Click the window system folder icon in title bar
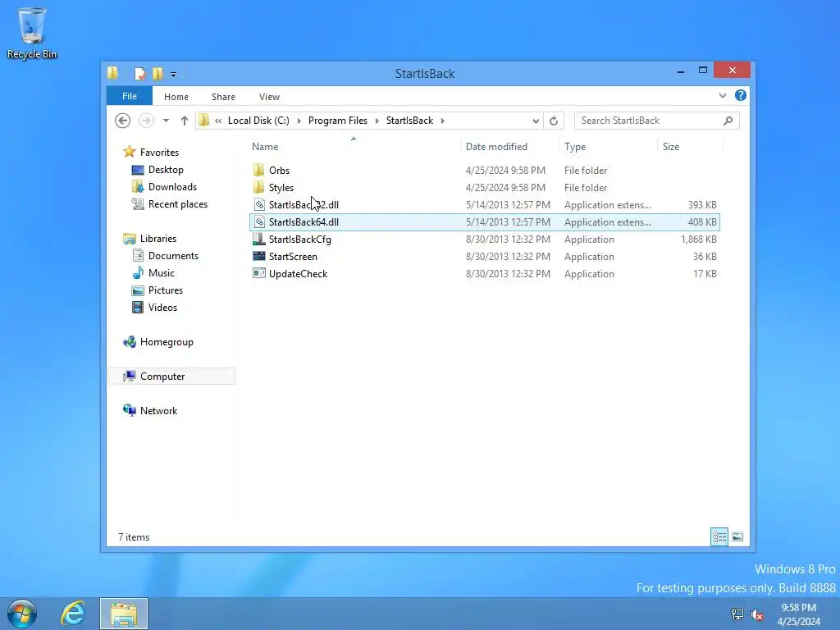This screenshot has width=840, height=630. pyautogui.click(x=112, y=73)
